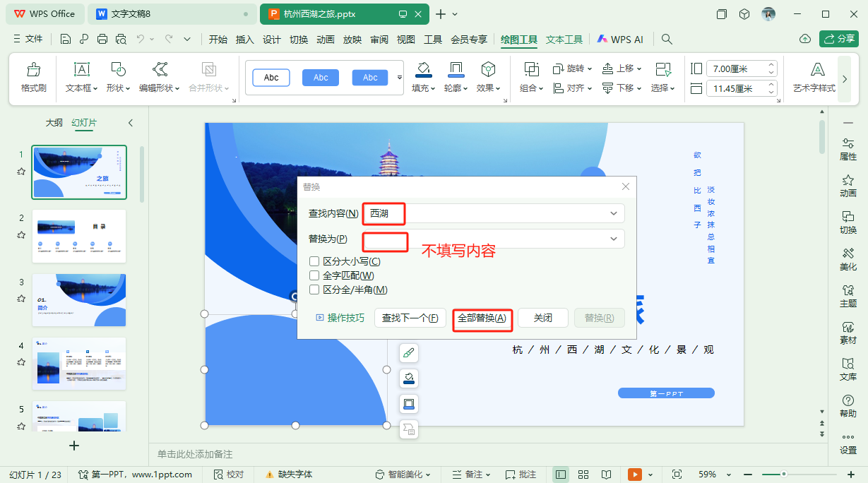Select the 格式刷 (Format Painter) tool
Screen dimensions: 868x483
(32, 76)
